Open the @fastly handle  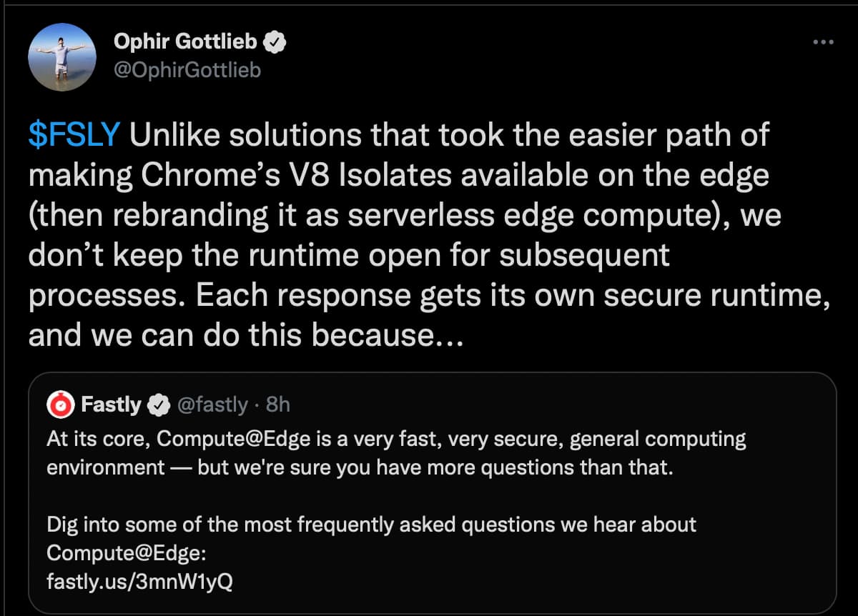tap(212, 405)
